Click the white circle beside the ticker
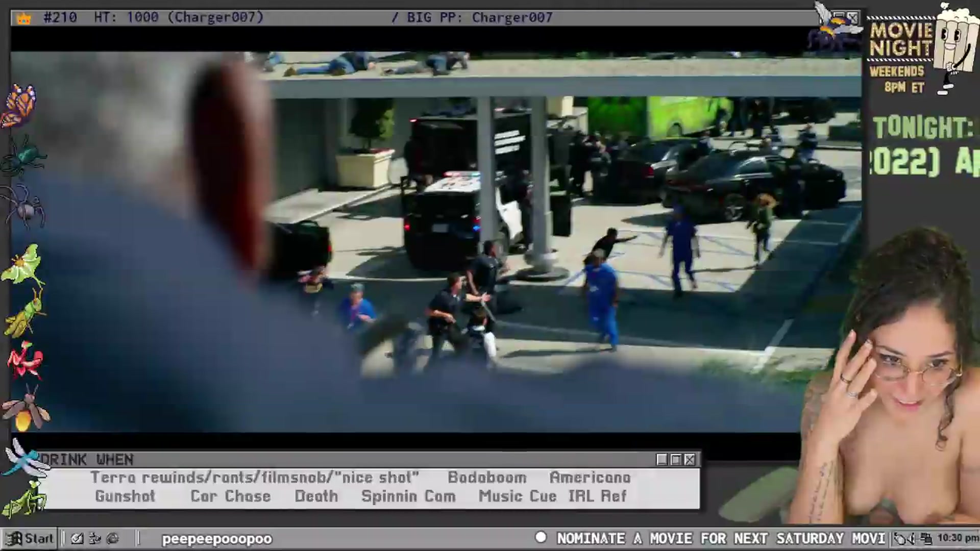This screenshot has height=551, width=980. coord(541,538)
